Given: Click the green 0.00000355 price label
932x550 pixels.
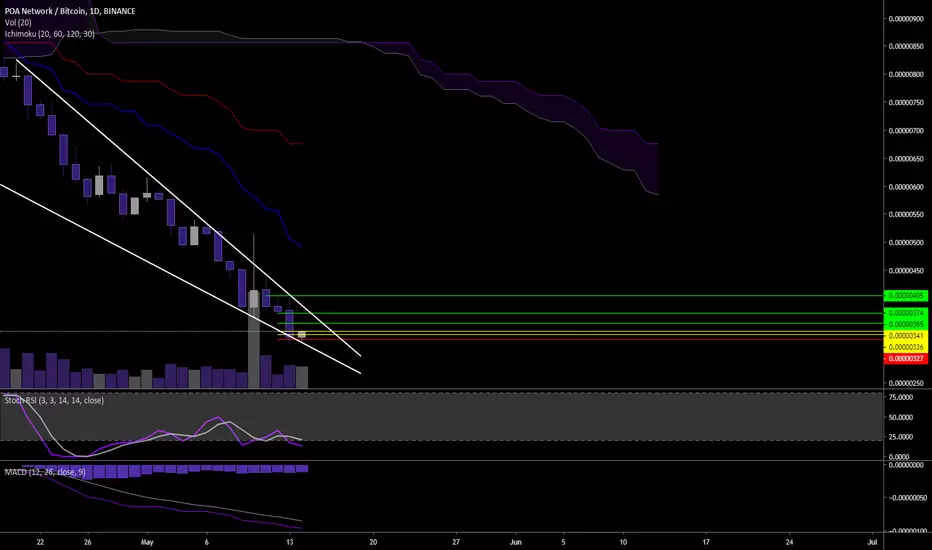Looking at the screenshot, I should (906, 324).
